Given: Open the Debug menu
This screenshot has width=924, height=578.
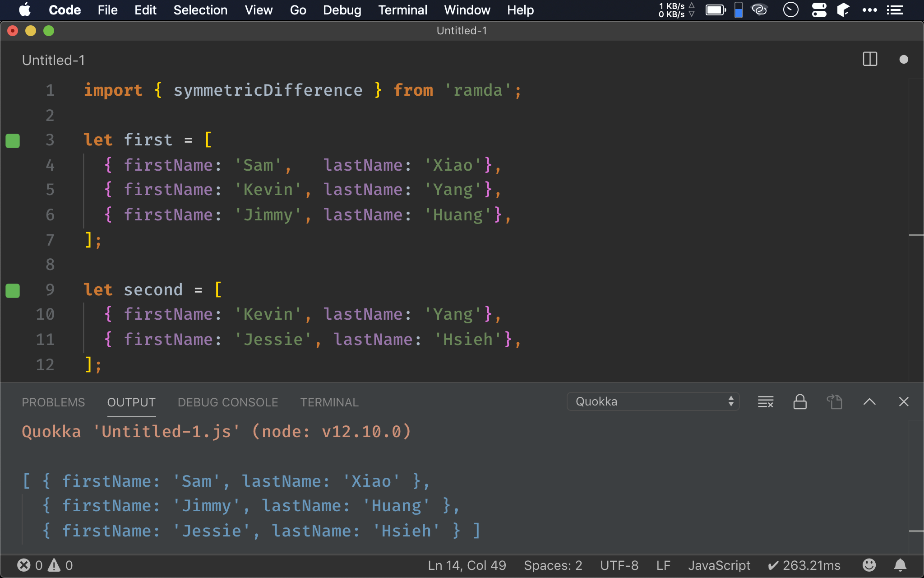Looking at the screenshot, I should pyautogui.click(x=342, y=10).
